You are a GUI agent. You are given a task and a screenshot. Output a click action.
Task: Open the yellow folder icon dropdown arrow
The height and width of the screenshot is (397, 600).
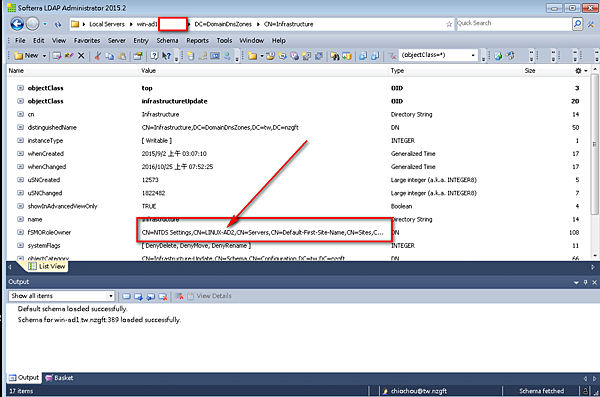[x=262, y=56]
